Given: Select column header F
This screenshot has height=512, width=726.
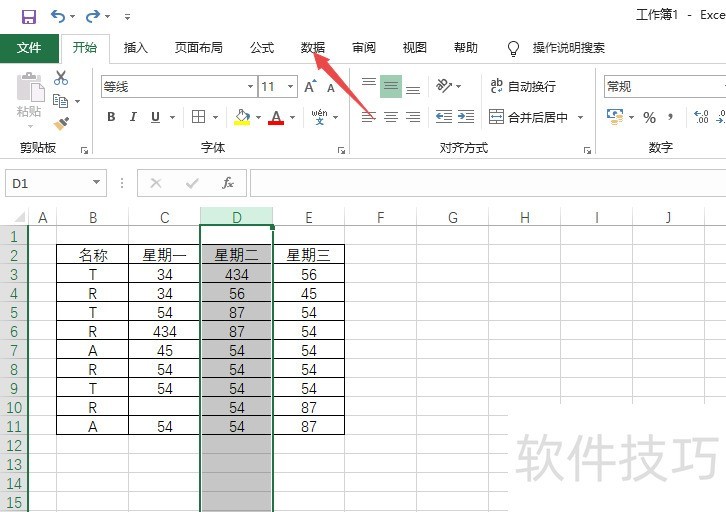Looking at the screenshot, I should pos(380,217).
